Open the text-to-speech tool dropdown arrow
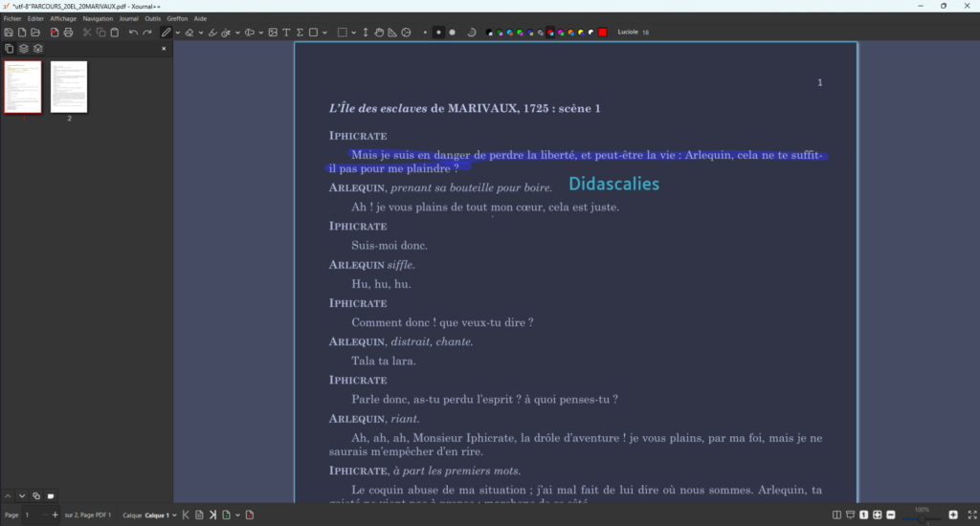Image resolution: width=980 pixels, height=526 pixels. [260, 33]
